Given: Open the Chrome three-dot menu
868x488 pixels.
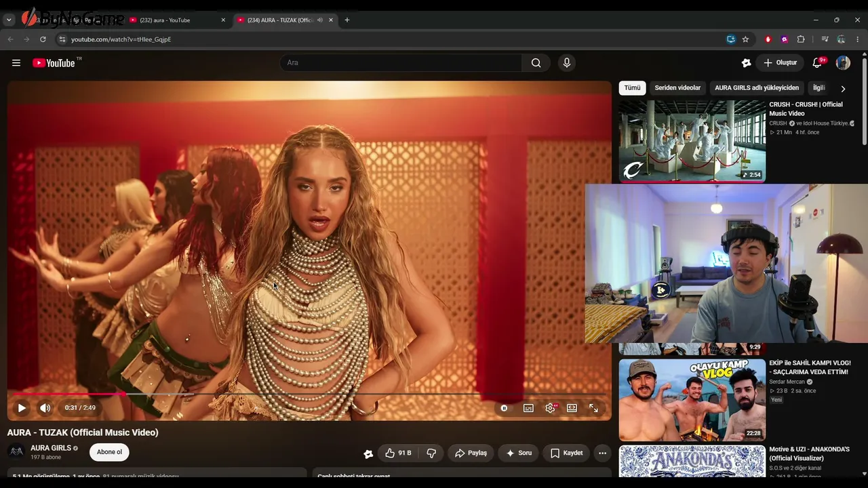Looking at the screenshot, I should (x=858, y=39).
